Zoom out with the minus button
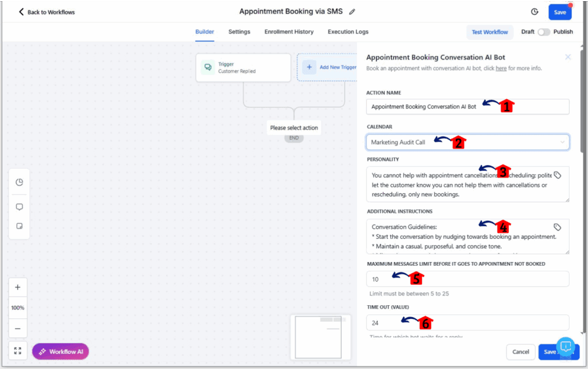 [18, 329]
